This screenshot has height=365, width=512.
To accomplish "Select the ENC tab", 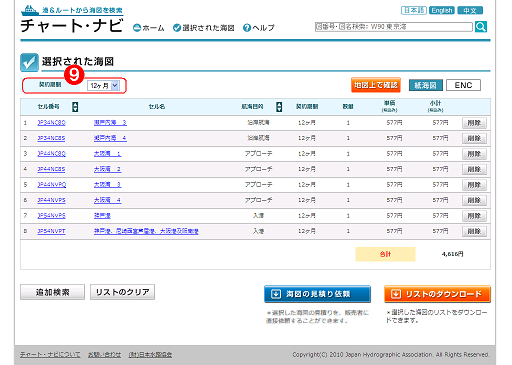I will (x=463, y=85).
